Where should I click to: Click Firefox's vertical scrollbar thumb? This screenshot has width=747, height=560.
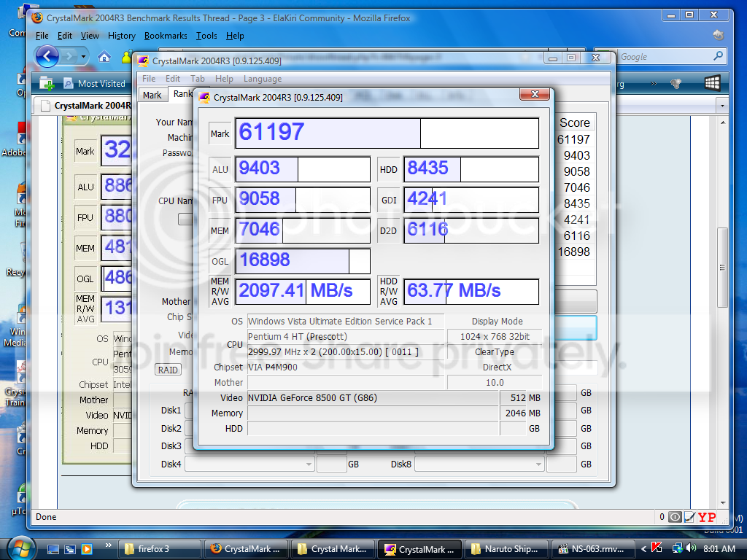723,267
